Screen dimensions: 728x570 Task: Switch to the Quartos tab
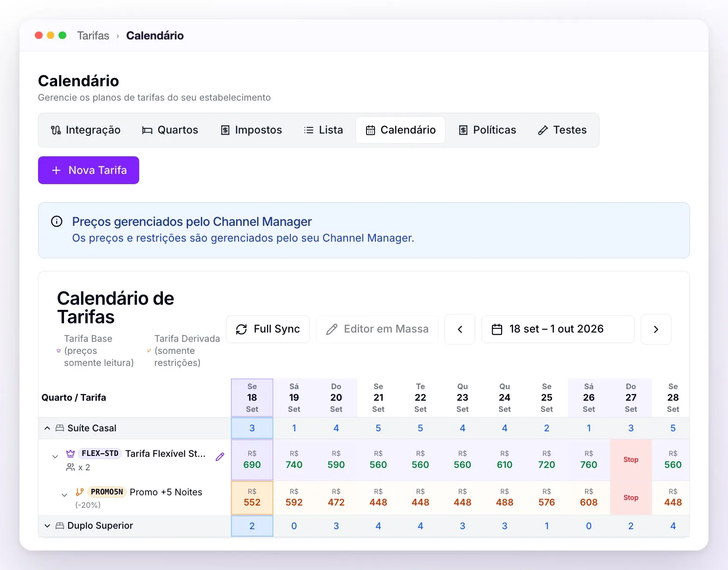[170, 130]
